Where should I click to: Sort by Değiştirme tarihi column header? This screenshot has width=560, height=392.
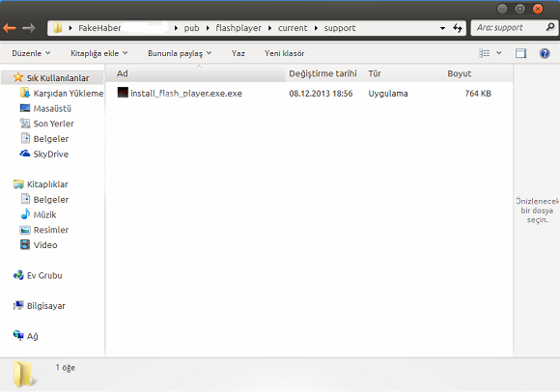(x=322, y=73)
